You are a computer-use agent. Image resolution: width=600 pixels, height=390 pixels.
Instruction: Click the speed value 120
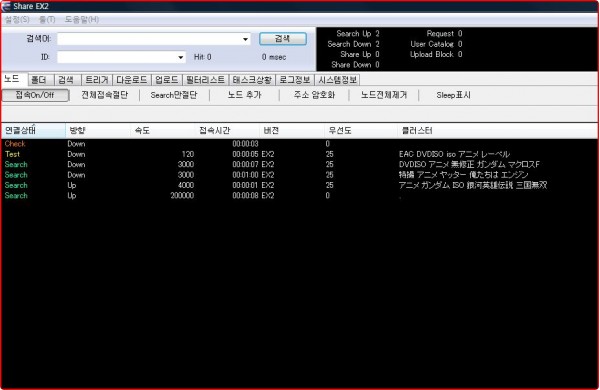[188, 154]
